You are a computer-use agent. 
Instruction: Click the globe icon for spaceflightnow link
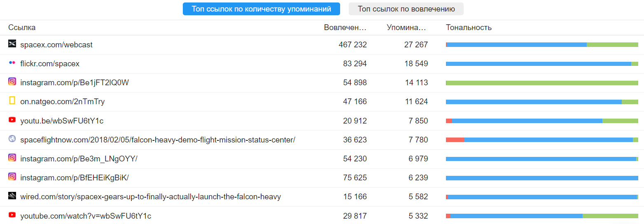point(12,139)
